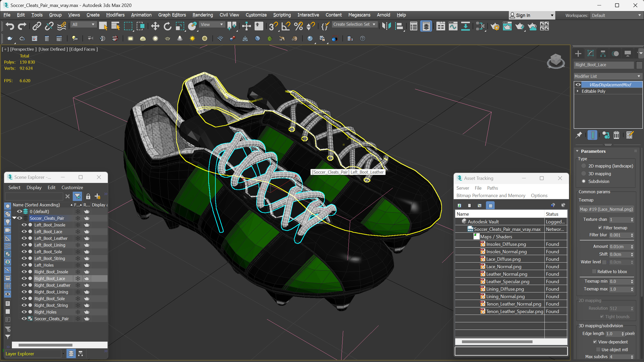Select 3D mapping radio button

coord(584,174)
